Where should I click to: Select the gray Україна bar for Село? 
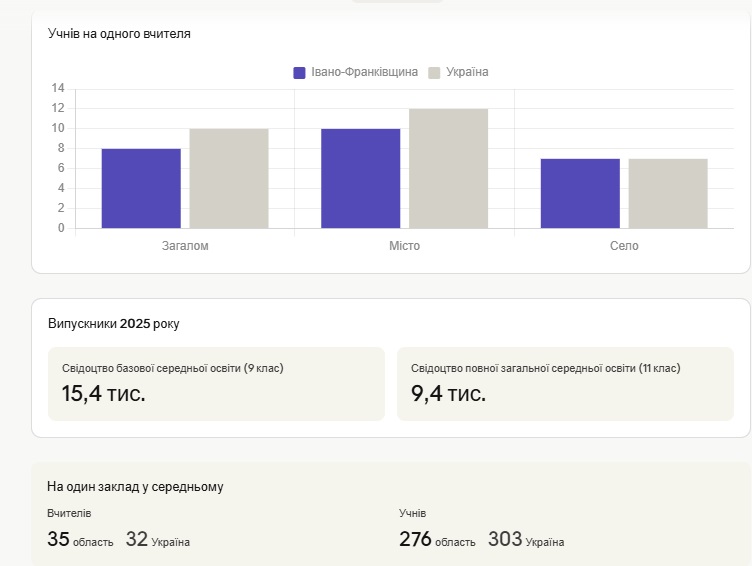[668, 193]
